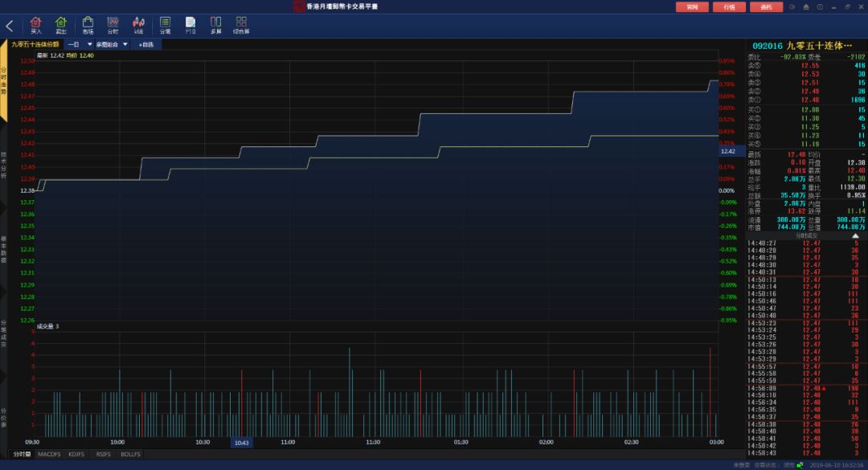Click the 10:43 time axis marker
This screenshot has width=868, height=470.
point(241,443)
